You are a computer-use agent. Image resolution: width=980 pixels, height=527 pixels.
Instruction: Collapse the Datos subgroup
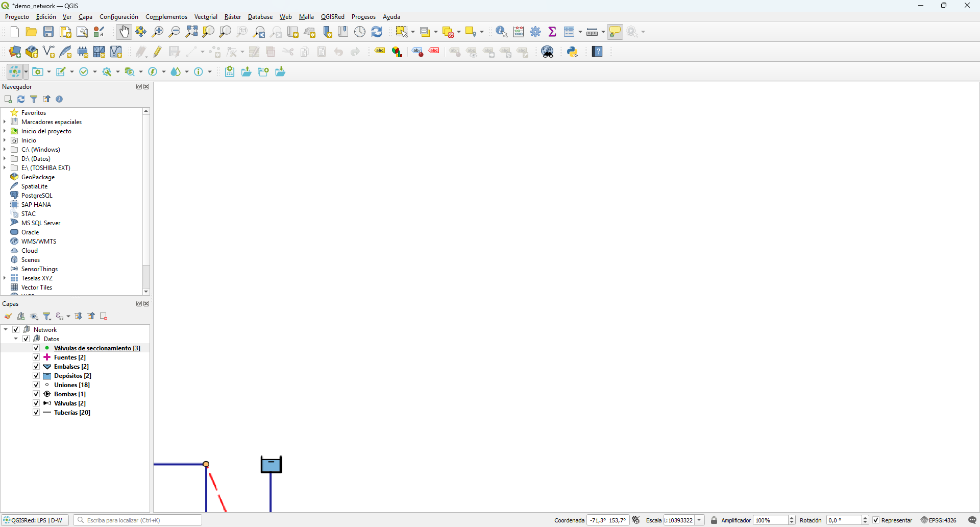[16, 339]
